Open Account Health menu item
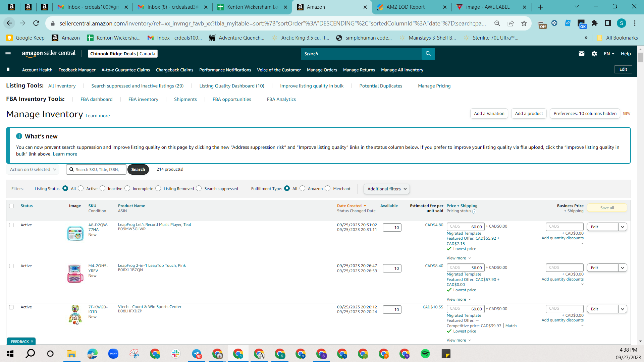 coord(37,70)
